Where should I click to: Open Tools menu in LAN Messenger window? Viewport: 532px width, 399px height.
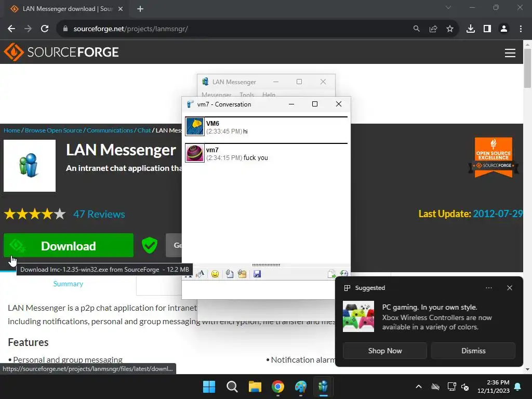pyautogui.click(x=247, y=95)
